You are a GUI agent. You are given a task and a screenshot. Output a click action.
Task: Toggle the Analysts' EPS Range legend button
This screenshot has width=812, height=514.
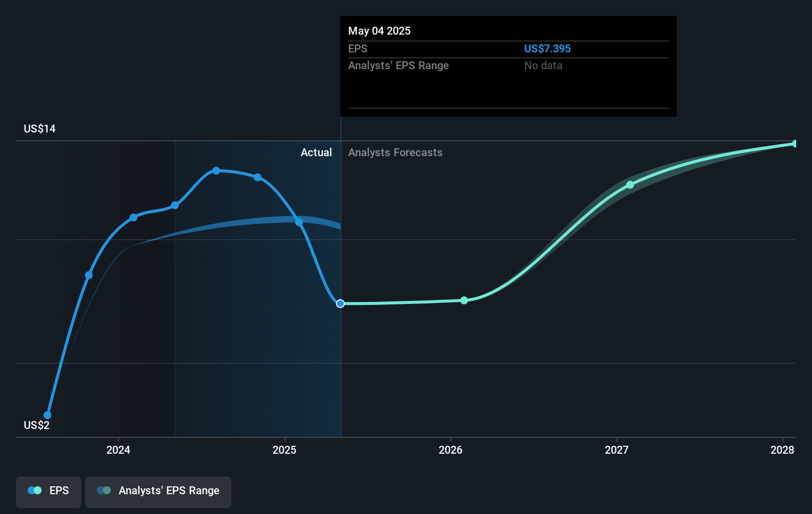coord(158,492)
